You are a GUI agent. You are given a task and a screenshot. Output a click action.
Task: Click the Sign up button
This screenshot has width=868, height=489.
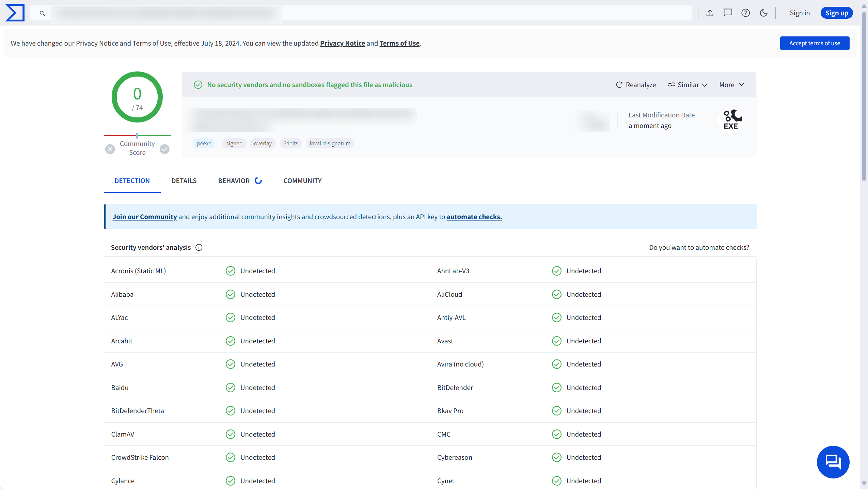(x=837, y=13)
